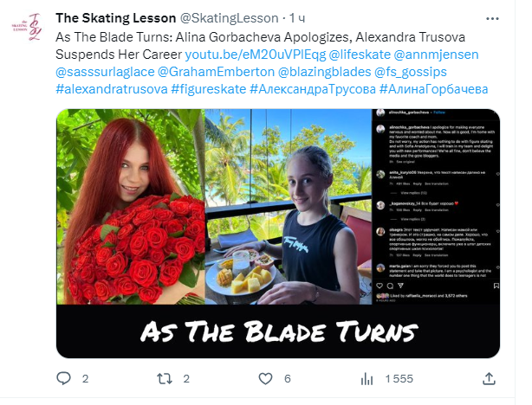Screen dimensions: 532x405
Task: Open the @sasssurlaglace profile mention
Action: coord(105,72)
